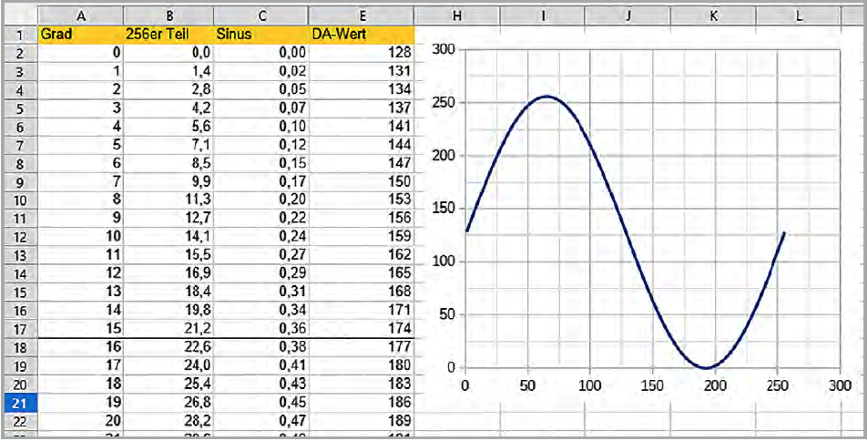868x441 pixels.
Task: Select Sinus cell showing 0,20
Action: pyautogui.click(x=261, y=200)
